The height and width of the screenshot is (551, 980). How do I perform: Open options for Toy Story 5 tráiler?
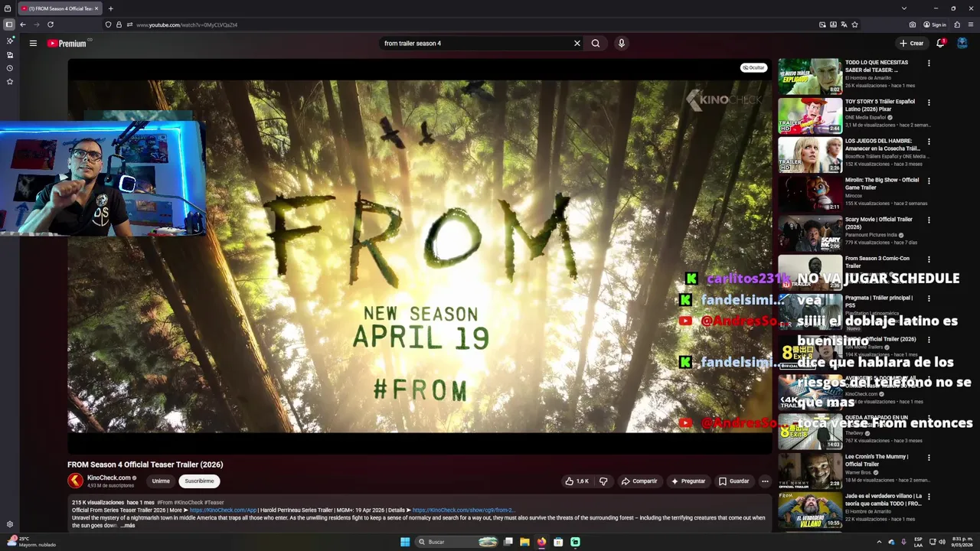929,103
